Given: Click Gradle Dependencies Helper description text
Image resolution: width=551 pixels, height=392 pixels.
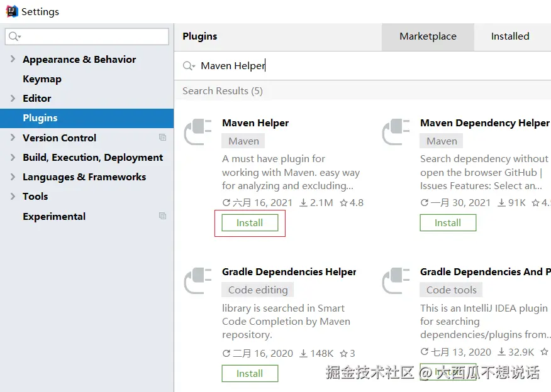Looking at the screenshot, I should [x=286, y=322].
